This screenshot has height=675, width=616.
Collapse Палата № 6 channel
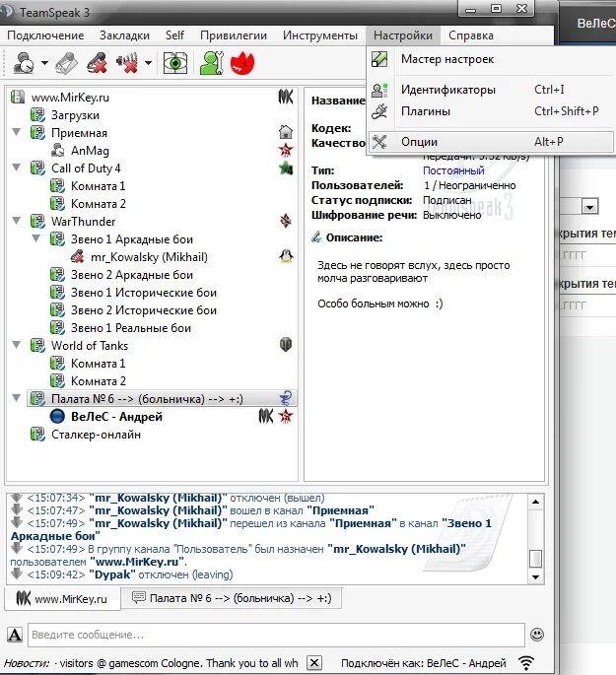[17, 398]
